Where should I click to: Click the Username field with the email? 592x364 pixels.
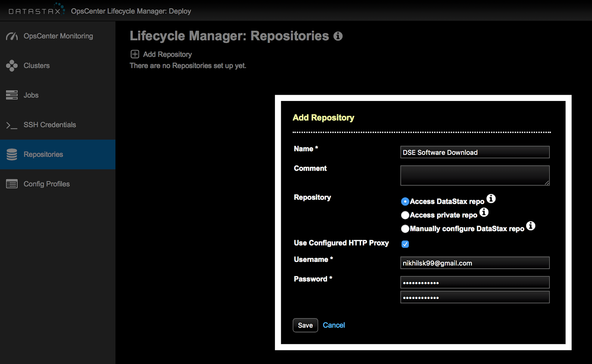click(475, 263)
